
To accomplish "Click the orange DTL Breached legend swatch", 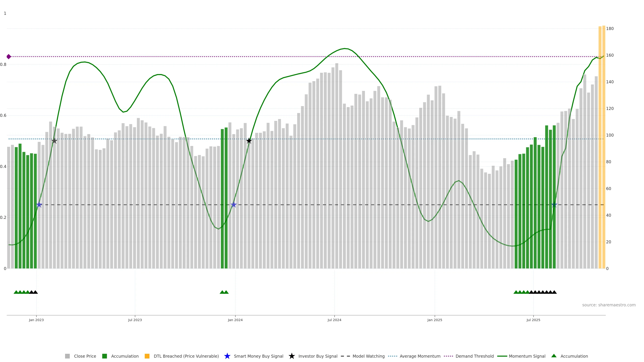I will [x=147, y=356].
